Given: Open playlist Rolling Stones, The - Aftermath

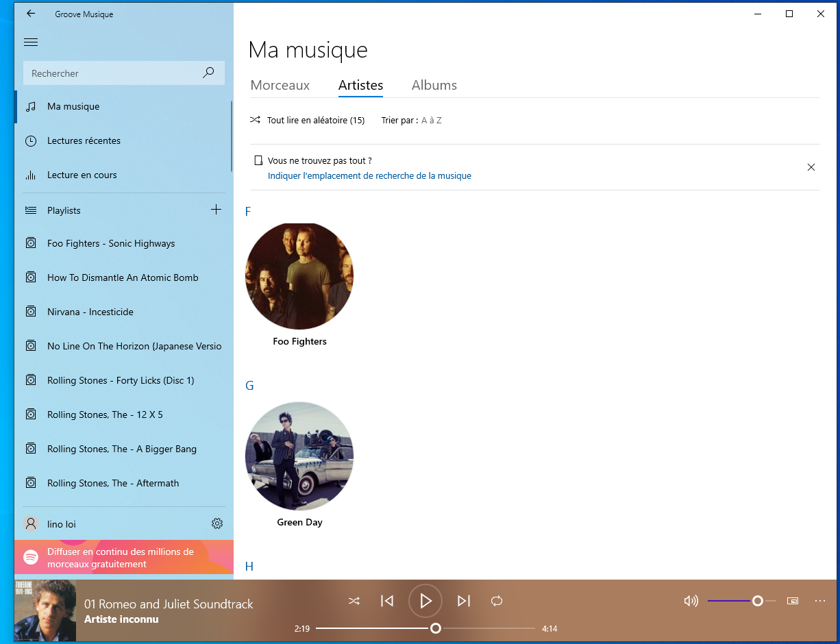Looking at the screenshot, I should 123,483.
